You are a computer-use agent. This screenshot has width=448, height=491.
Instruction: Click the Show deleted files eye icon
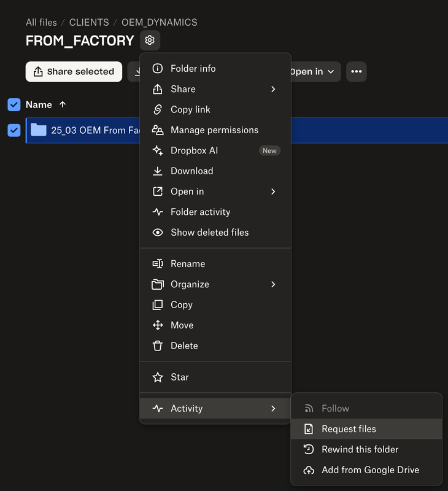[158, 232]
